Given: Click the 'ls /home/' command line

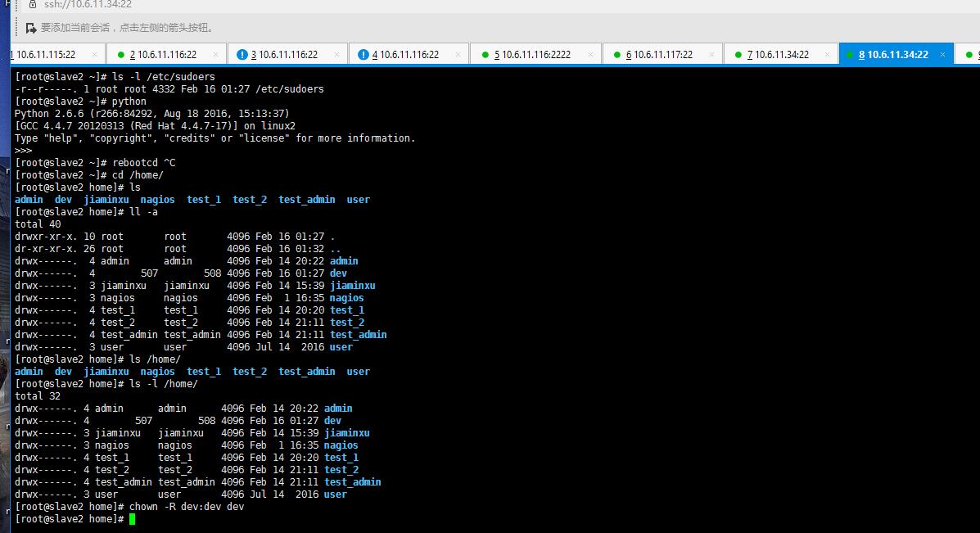Looking at the screenshot, I should 97,359.
